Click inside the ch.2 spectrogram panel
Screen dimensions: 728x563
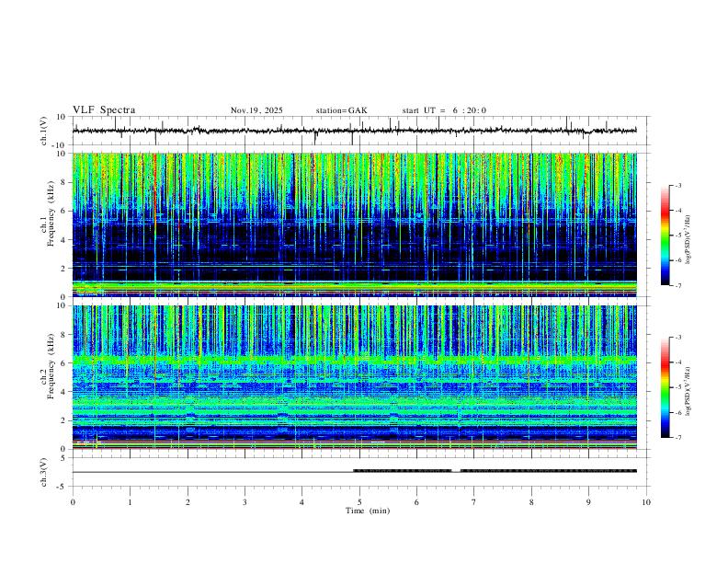(354, 377)
